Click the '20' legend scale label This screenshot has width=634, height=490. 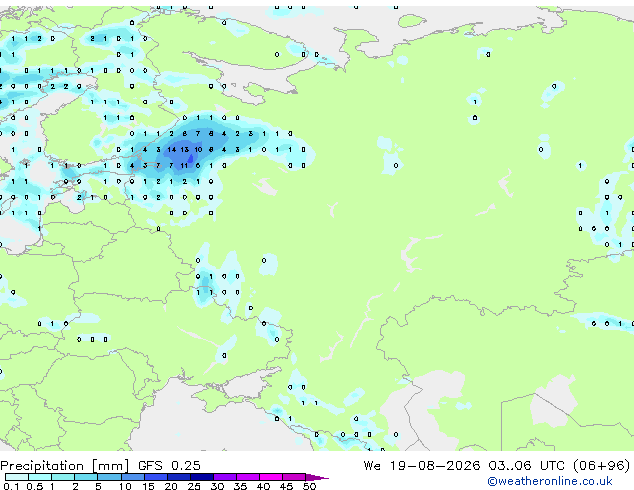tap(171, 486)
